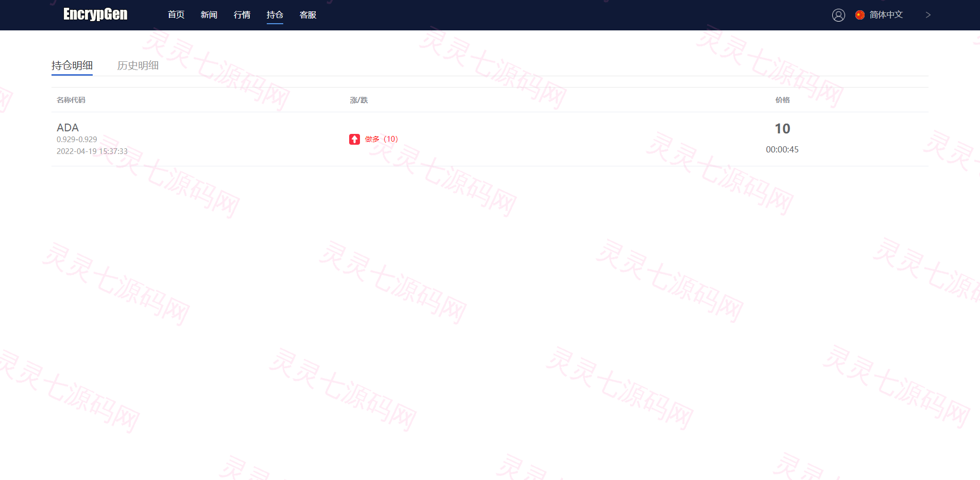This screenshot has width=980, height=480.
Task: Open the user account profile icon
Action: click(x=838, y=15)
